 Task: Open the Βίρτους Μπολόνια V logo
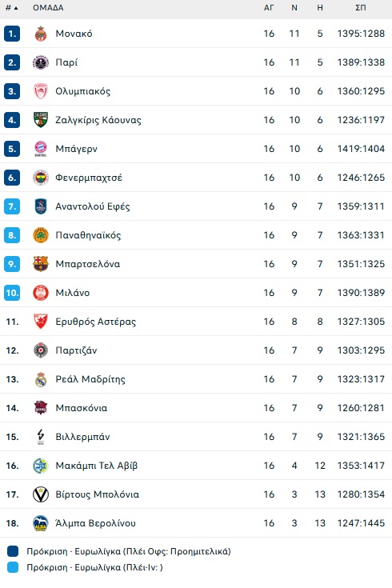coord(41,494)
